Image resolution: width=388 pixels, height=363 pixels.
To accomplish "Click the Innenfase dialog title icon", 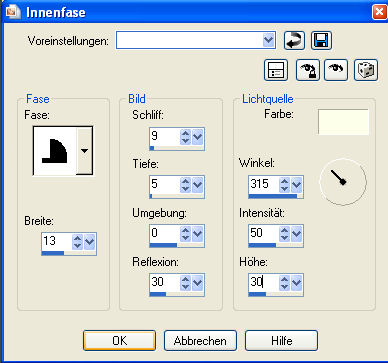I will coord(13,12).
